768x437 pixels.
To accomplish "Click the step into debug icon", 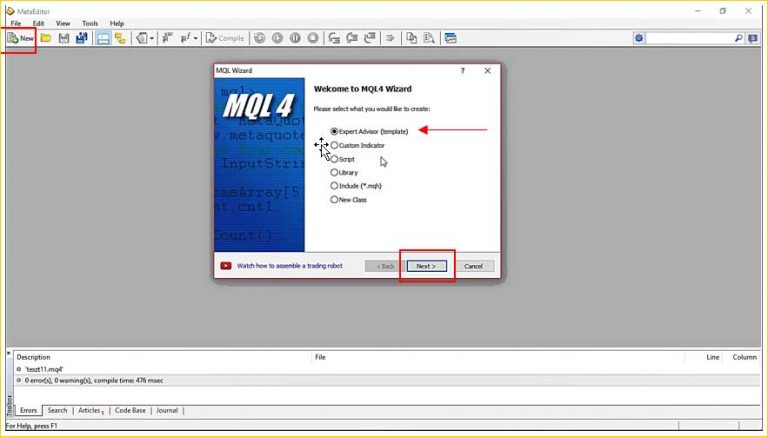I will (x=334, y=38).
